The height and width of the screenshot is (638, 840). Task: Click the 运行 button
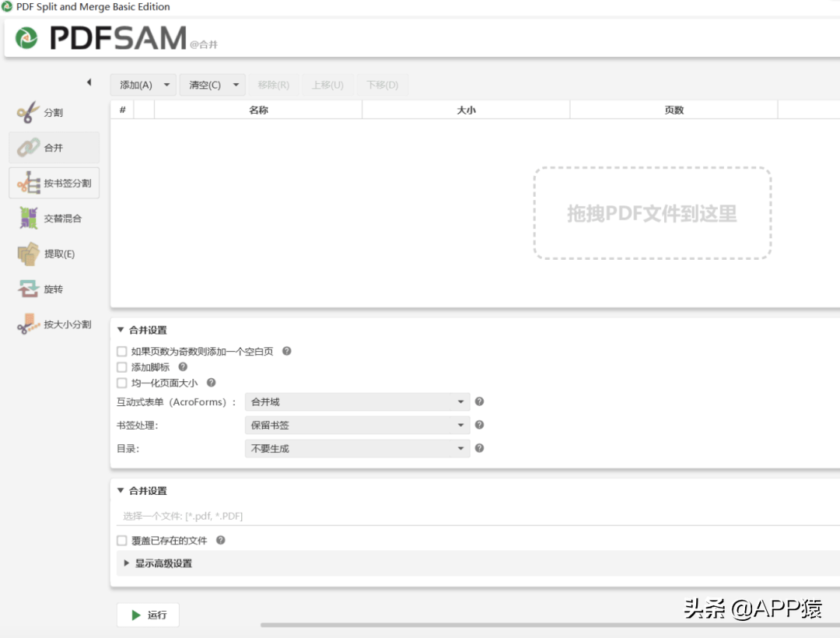pyautogui.click(x=147, y=614)
